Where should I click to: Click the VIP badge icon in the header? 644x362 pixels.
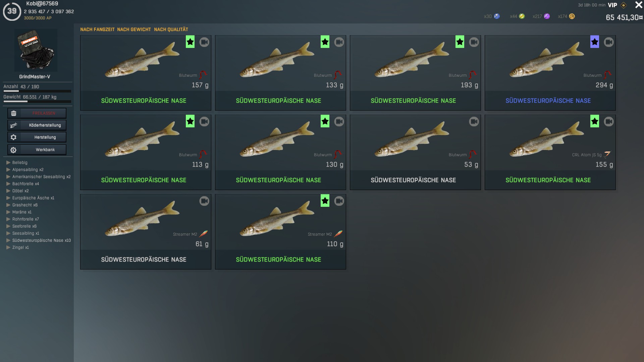click(624, 5)
